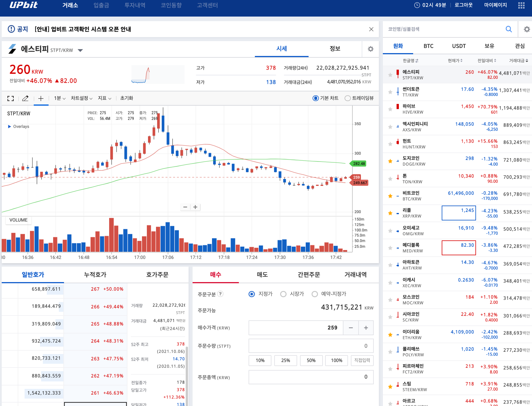The height and width of the screenshot is (406, 532).
Task: Select 시장가 order type
Action: pos(283,294)
